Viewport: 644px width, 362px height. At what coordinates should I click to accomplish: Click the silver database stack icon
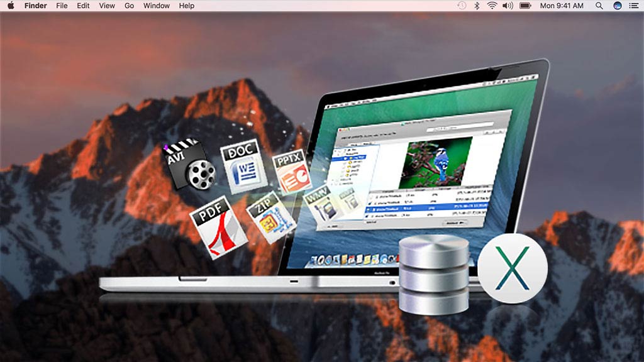pos(434,273)
